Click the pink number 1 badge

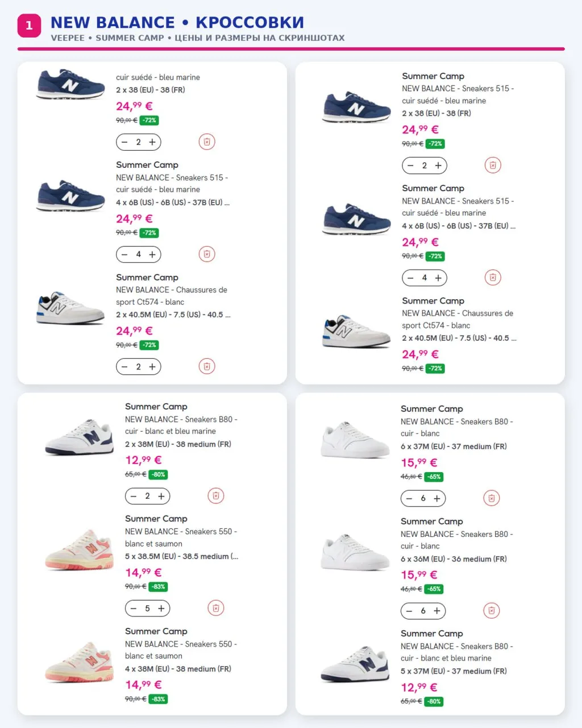pos(29,25)
